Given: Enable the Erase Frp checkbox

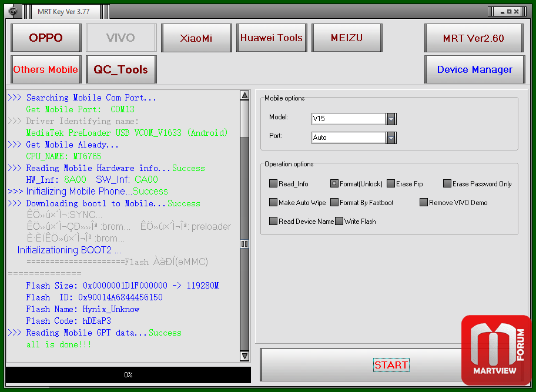Looking at the screenshot, I should (x=391, y=183).
